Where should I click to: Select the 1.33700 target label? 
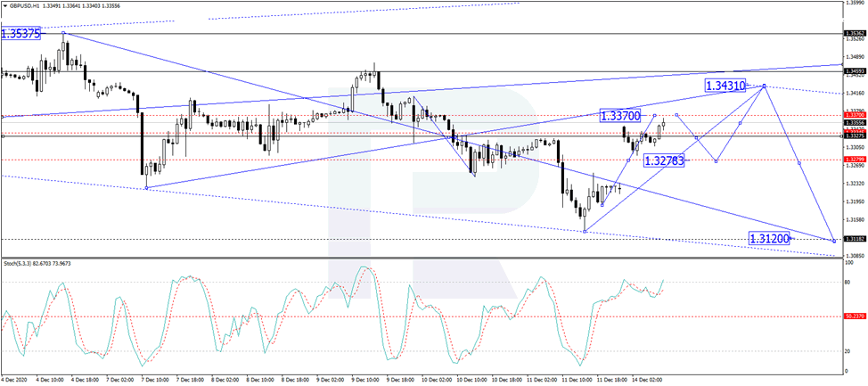[620, 116]
